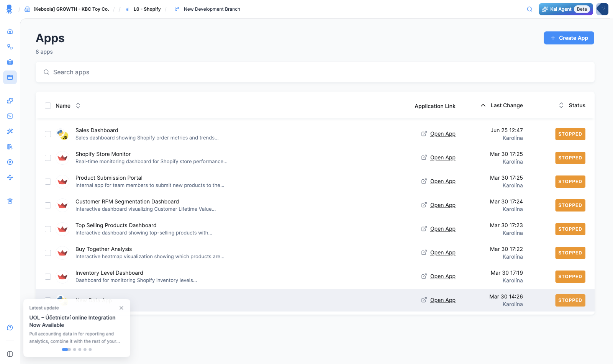Click STOPPED badge for Sales Dashboard
Screen dimensions: 613x364
coord(570,134)
